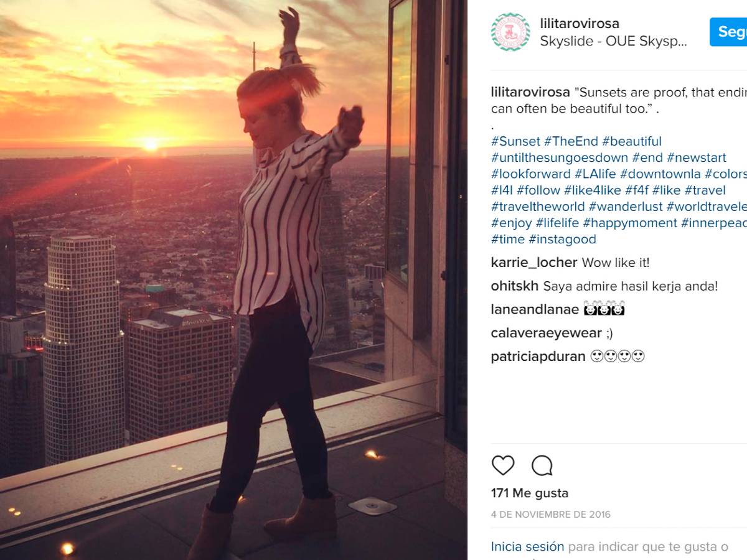Open the #wanderlust hashtag
Image resolution: width=747 pixels, height=560 pixels.
(x=626, y=206)
